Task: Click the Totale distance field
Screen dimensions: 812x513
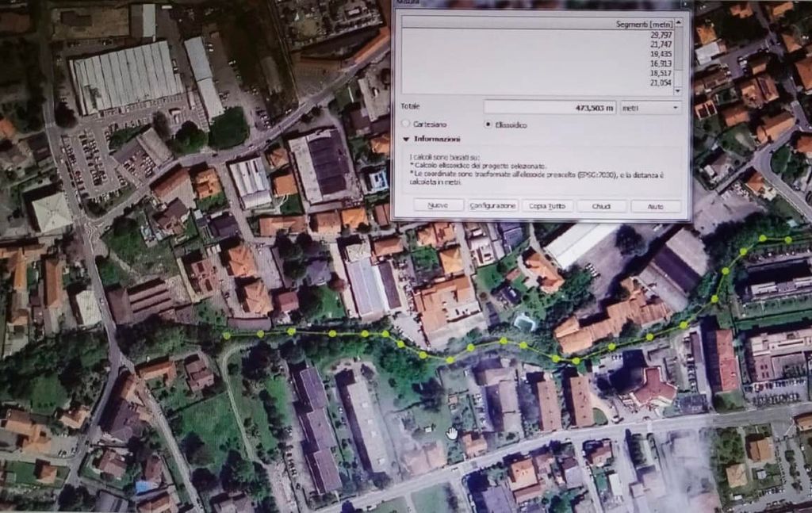Action: pyautogui.click(x=550, y=107)
